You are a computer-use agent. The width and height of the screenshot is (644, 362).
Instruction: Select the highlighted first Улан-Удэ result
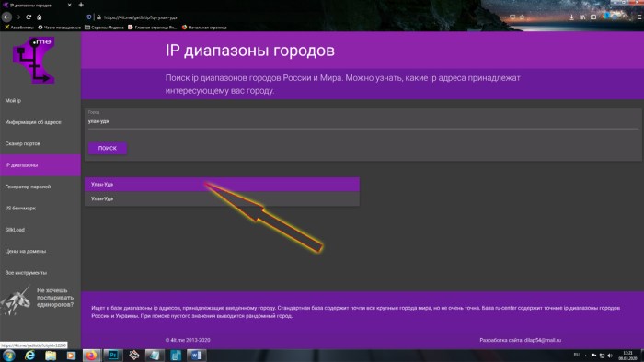click(222, 185)
